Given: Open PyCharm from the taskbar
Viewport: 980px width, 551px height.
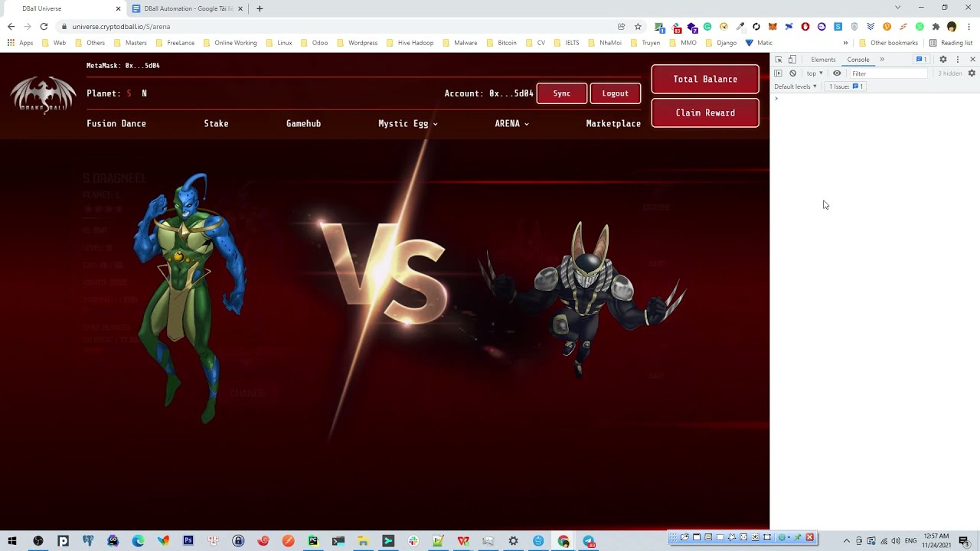Looking at the screenshot, I should (313, 541).
